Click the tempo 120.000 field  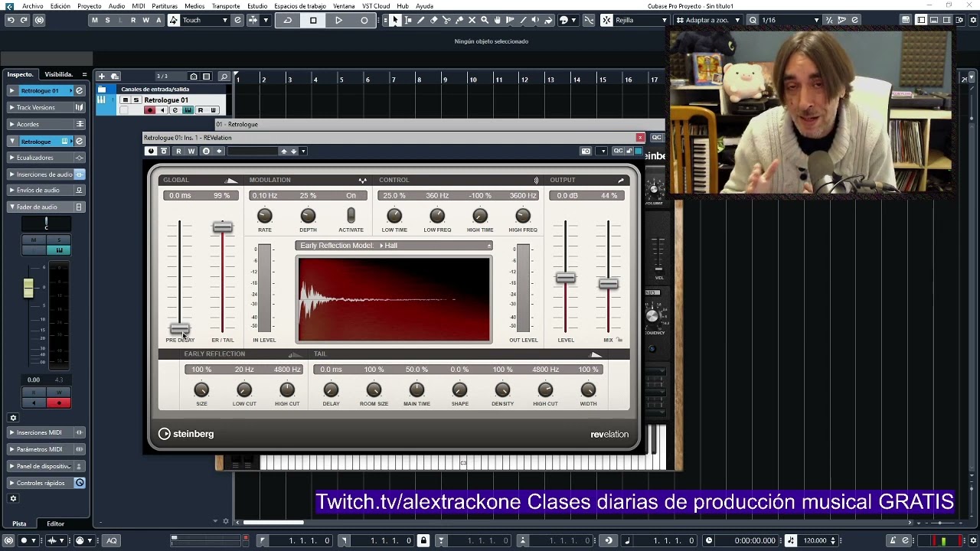(815, 540)
